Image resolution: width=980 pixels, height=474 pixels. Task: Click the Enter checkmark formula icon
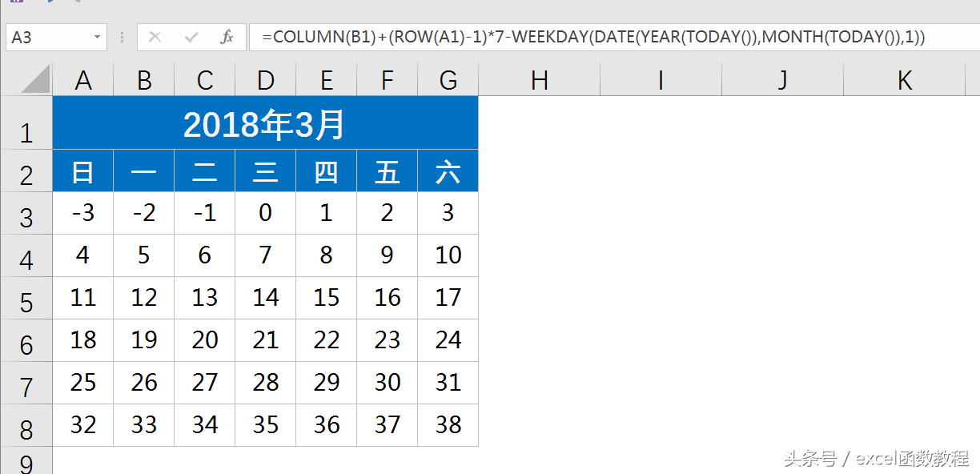click(x=191, y=37)
